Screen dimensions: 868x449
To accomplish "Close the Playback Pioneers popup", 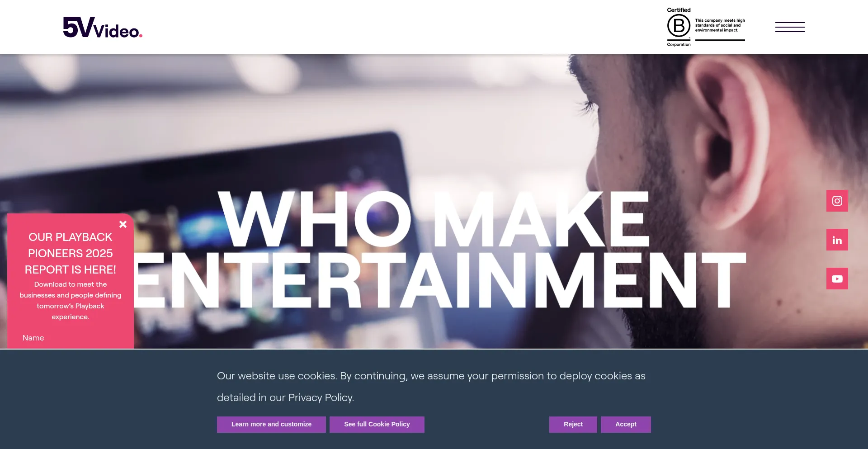I will tap(123, 224).
